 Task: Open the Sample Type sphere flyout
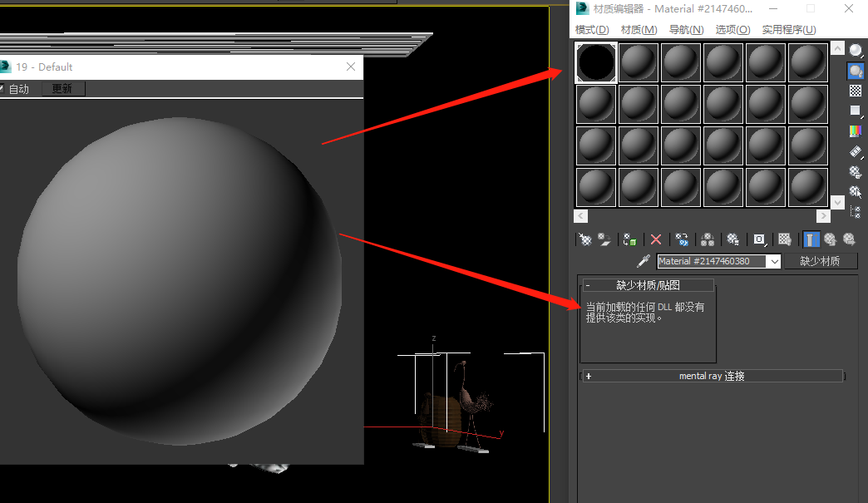click(x=856, y=51)
